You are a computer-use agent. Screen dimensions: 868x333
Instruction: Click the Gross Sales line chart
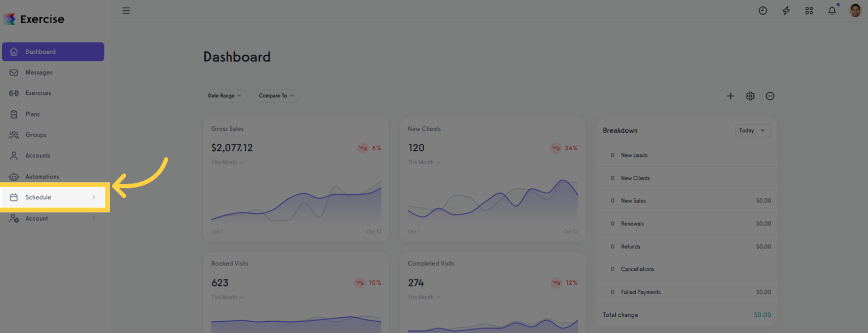296,201
